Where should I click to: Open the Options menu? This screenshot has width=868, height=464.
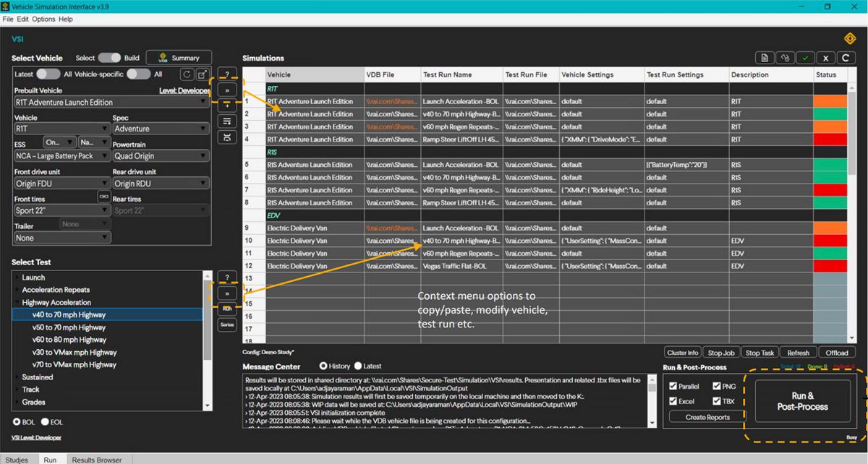coord(42,19)
